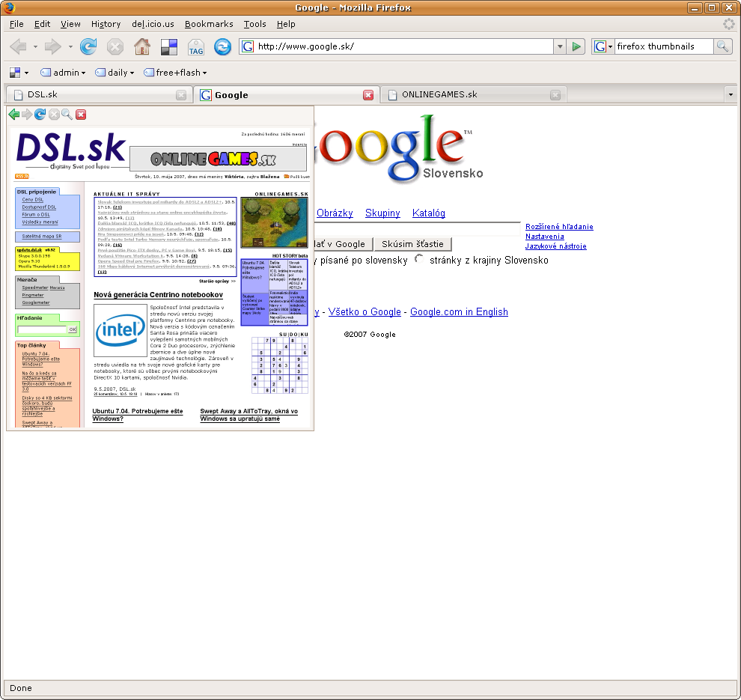Open the Bookmarks menu
The width and height of the screenshot is (741, 700).
point(209,24)
